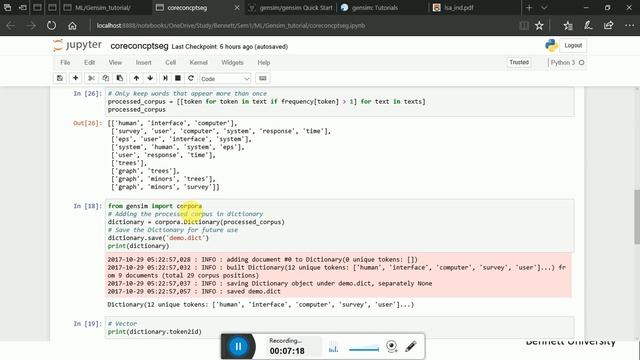Click the page vertical scrollbar thumb
This screenshot has height=360, width=640.
tap(637, 217)
